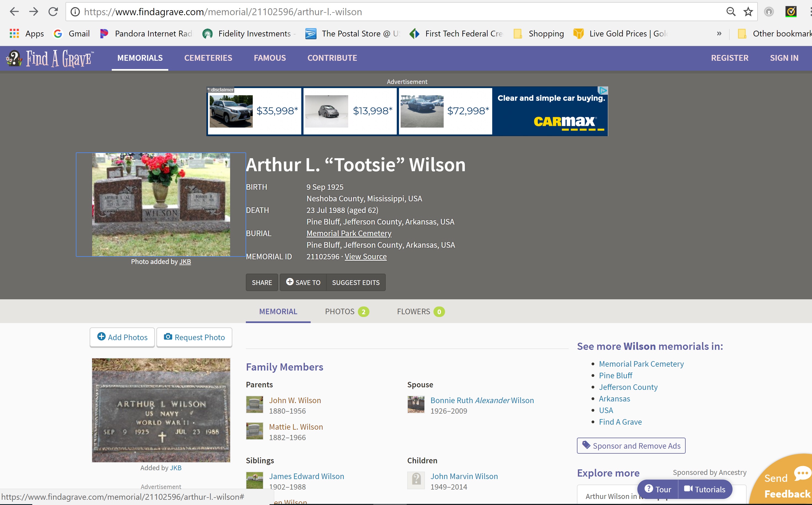812x505 pixels.
Task: Open the CONTRIBUTE nav menu
Action: pos(332,58)
